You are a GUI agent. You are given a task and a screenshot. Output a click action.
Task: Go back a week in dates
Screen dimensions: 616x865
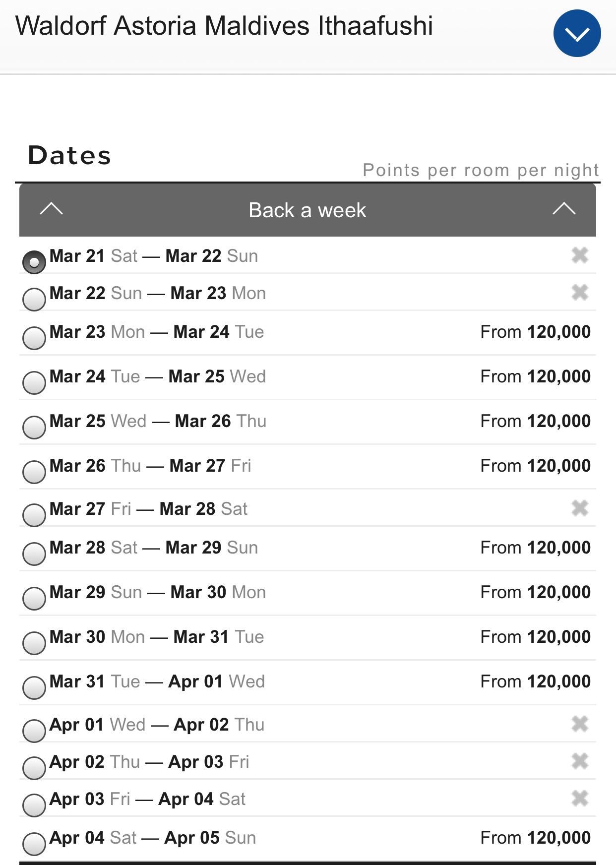pos(307,210)
